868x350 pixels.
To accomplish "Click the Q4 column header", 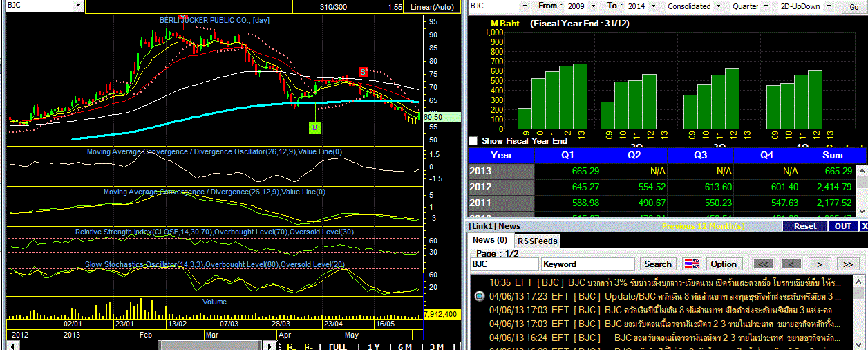I will [x=766, y=155].
